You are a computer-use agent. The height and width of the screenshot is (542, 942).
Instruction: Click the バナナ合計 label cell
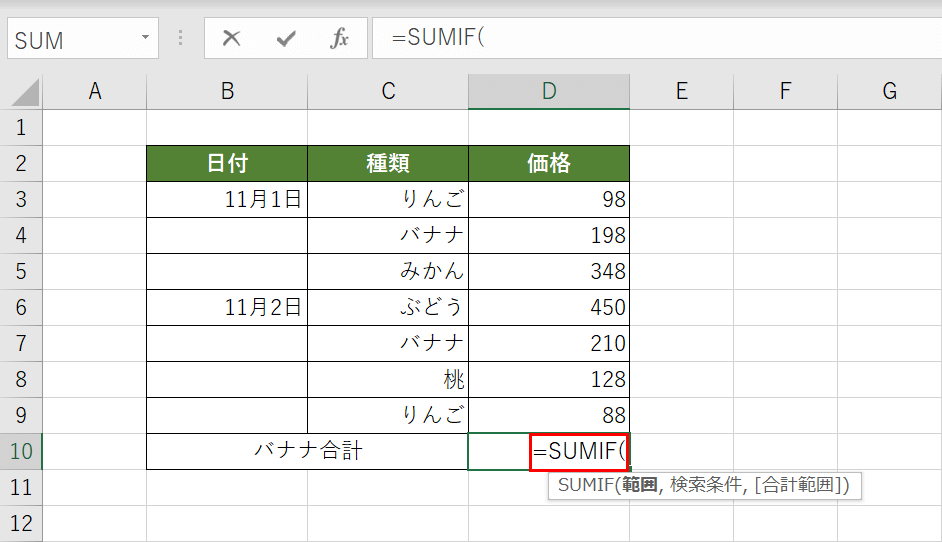(x=308, y=451)
